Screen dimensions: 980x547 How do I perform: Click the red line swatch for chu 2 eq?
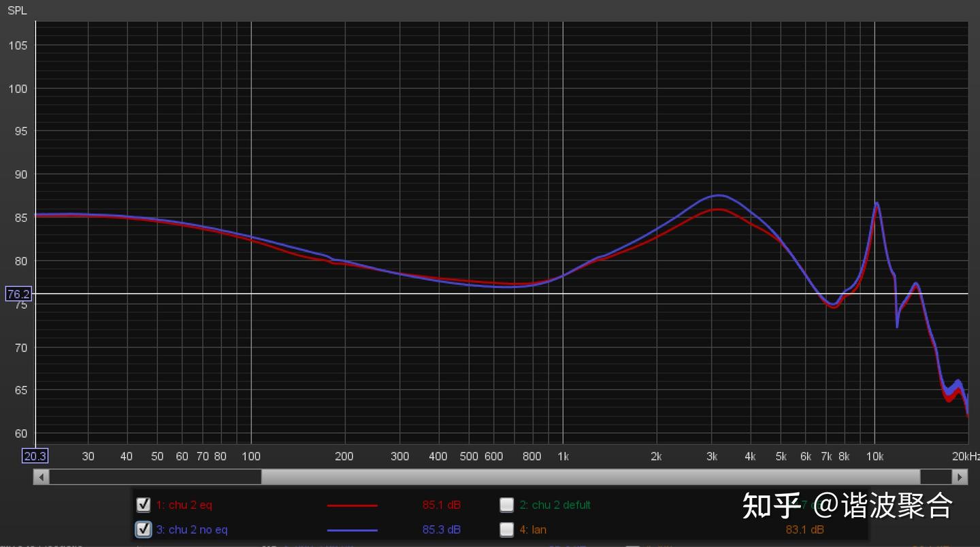click(x=352, y=505)
